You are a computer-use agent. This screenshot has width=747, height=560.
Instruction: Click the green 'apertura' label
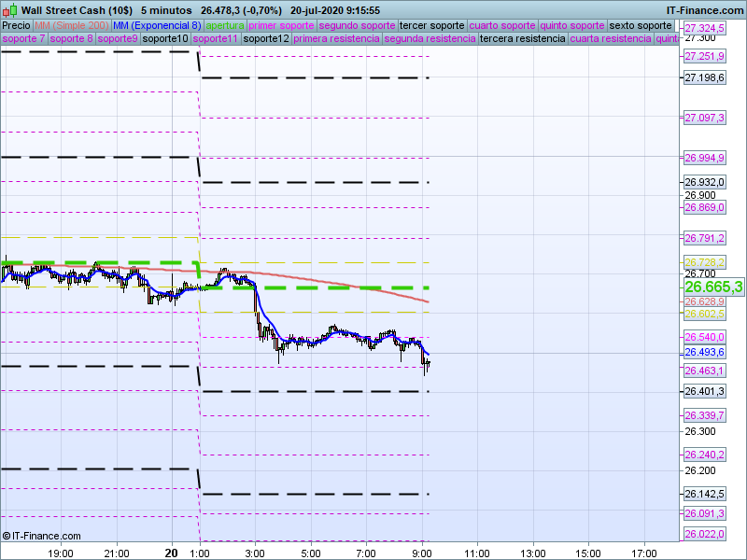coord(225,25)
